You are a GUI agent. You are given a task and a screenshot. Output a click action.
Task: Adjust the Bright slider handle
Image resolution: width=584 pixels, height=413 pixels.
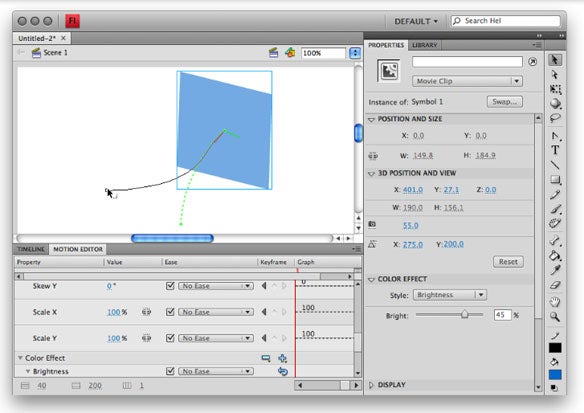coord(464,315)
